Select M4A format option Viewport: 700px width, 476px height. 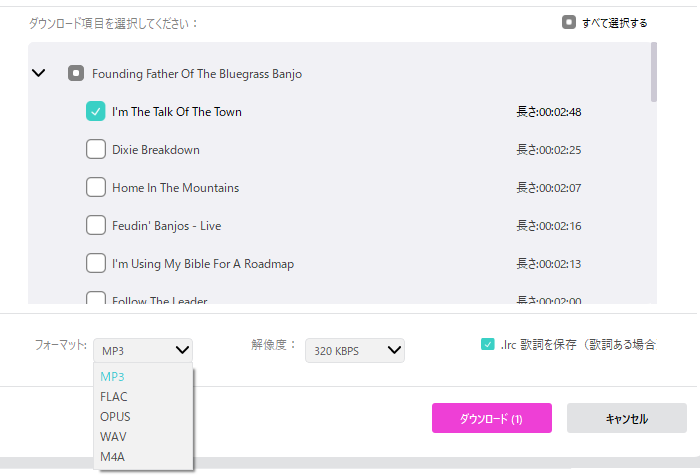coord(113,457)
